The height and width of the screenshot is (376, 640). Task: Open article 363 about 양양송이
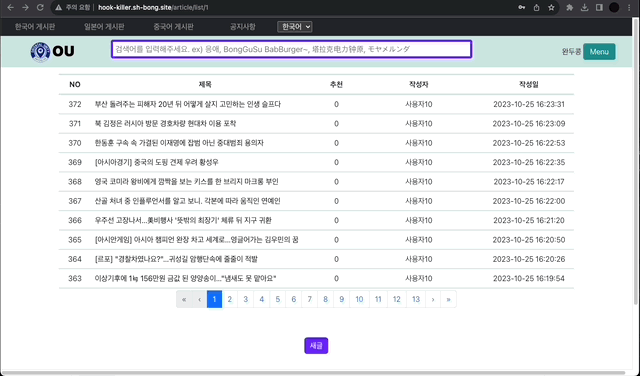185,278
